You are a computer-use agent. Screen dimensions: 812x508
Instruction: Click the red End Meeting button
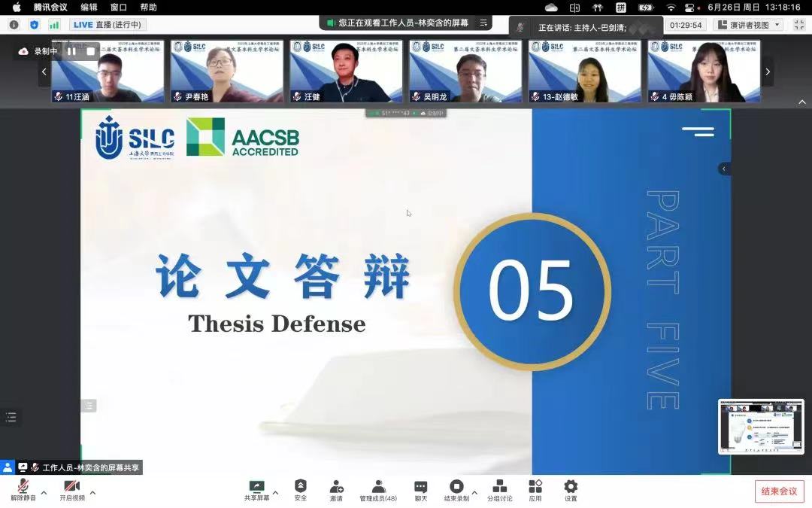click(779, 491)
